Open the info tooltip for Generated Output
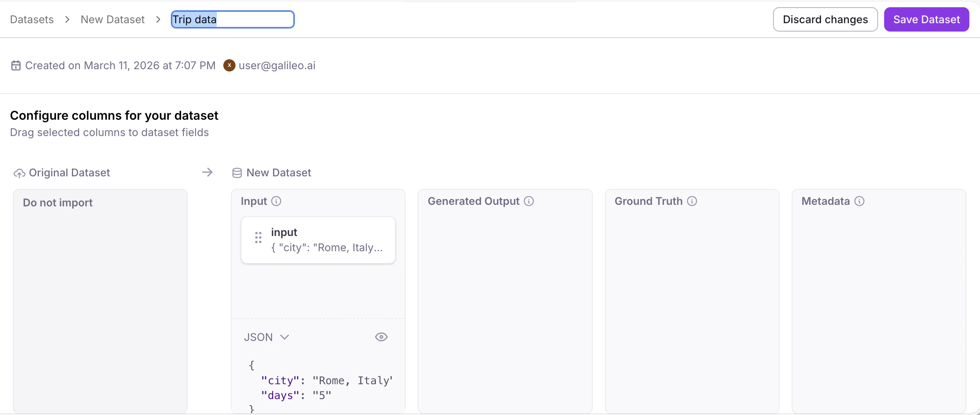Viewport: 980px width, 415px height. click(529, 201)
